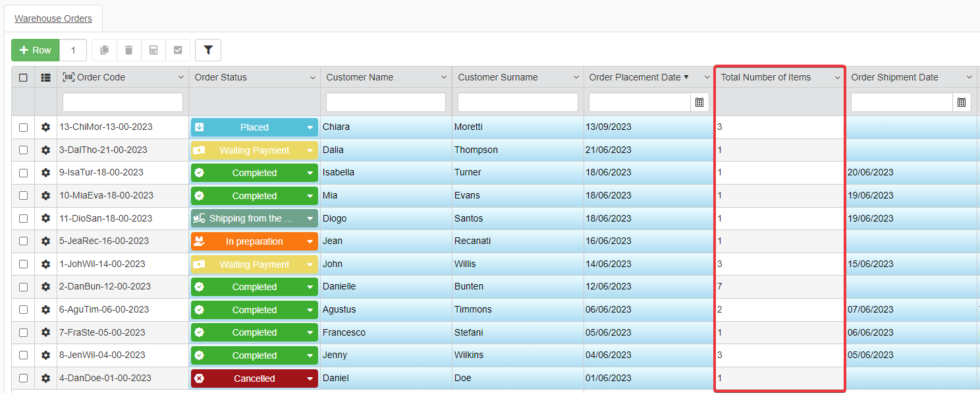Open calendar picker for Order Placement Date
The height and width of the screenshot is (393, 980).
pos(699,102)
